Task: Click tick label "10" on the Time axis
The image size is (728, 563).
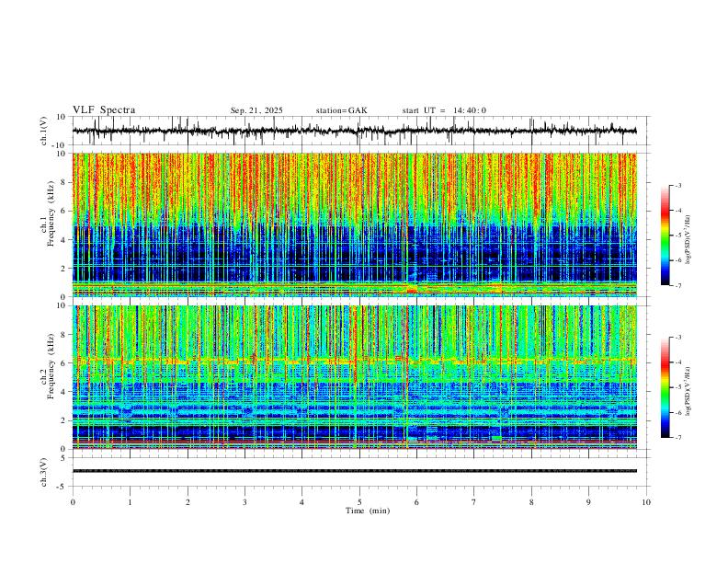Action: (x=646, y=502)
